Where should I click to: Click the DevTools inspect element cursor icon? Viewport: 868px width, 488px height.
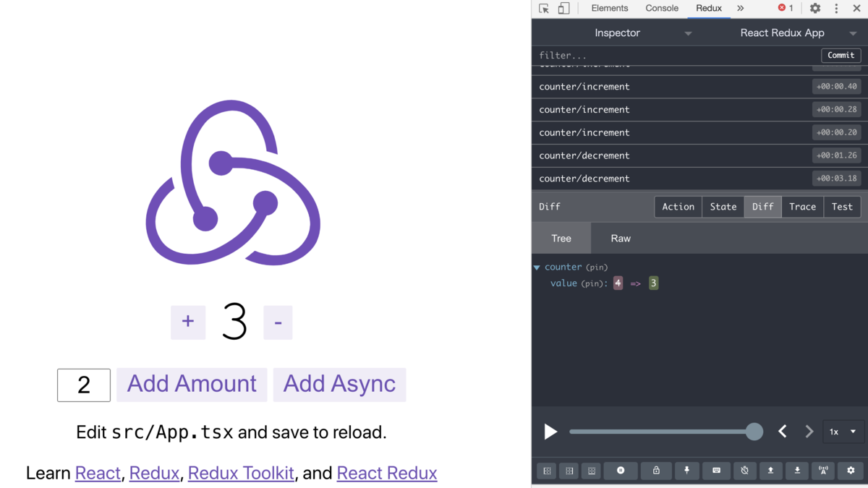click(544, 9)
